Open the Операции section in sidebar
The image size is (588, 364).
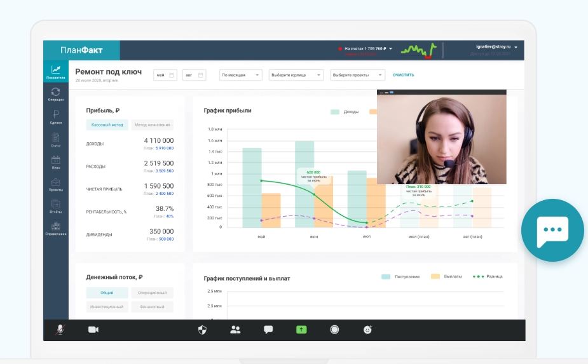pos(55,94)
